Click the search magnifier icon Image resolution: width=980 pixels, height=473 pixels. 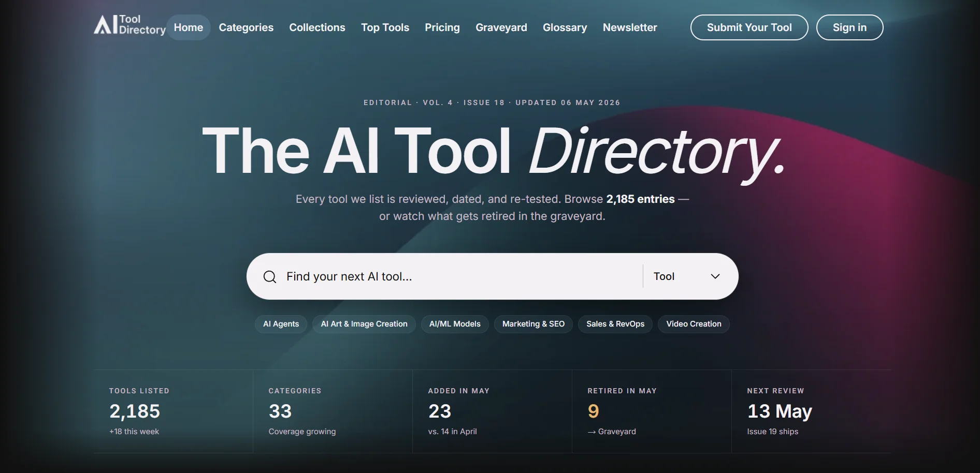point(270,277)
